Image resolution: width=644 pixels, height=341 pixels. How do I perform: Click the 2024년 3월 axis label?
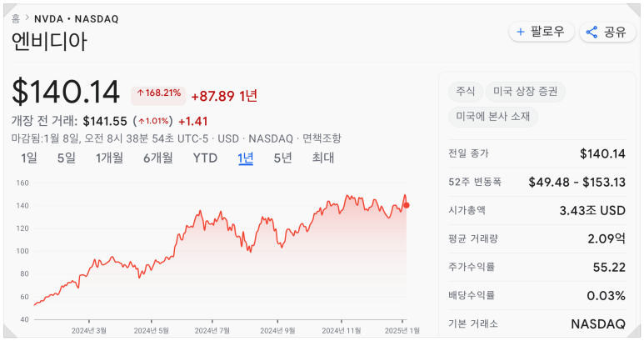88,330
